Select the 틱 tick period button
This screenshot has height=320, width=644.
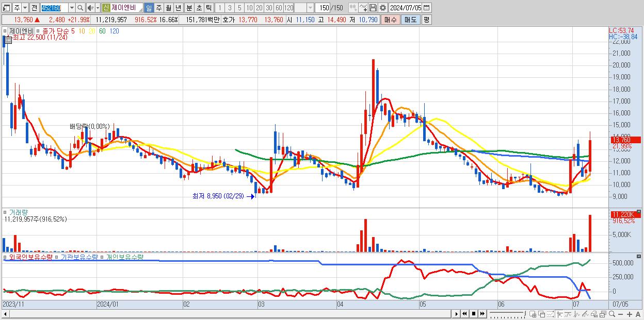click(208, 8)
